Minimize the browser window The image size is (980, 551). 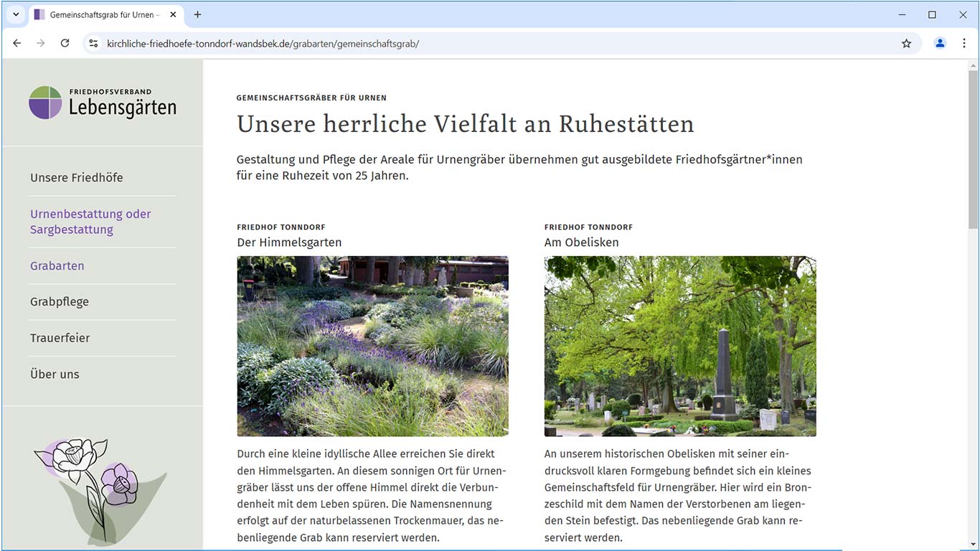click(901, 14)
